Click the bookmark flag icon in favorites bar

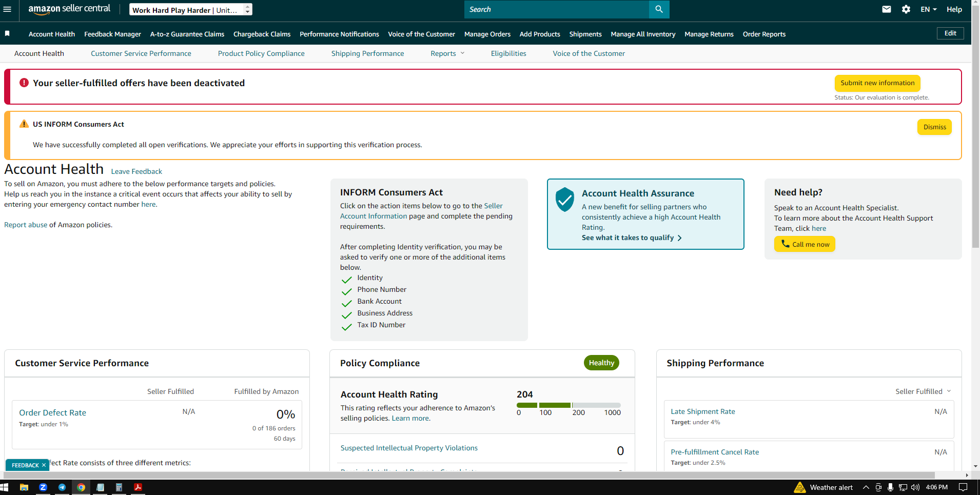click(7, 33)
